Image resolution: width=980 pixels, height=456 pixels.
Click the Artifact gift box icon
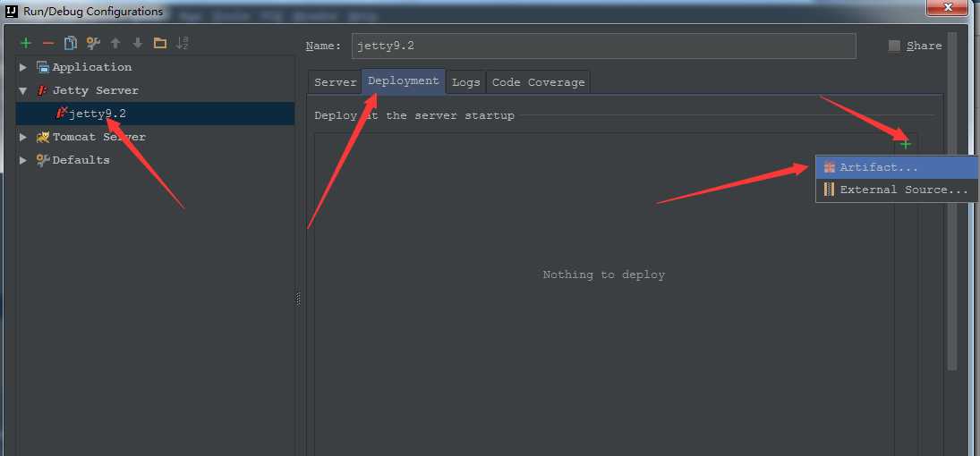coord(830,167)
